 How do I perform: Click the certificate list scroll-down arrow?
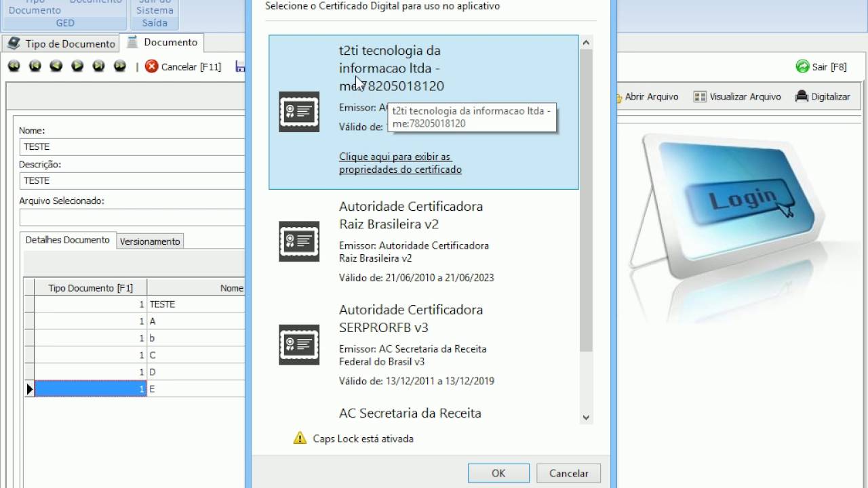(587, 418)
